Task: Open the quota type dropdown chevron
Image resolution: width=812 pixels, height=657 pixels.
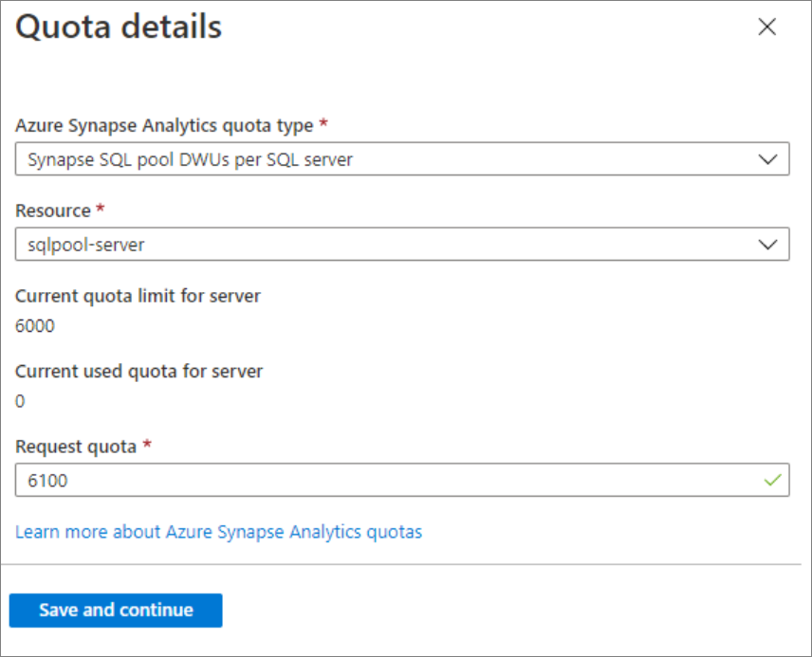Action: point(768,158)
